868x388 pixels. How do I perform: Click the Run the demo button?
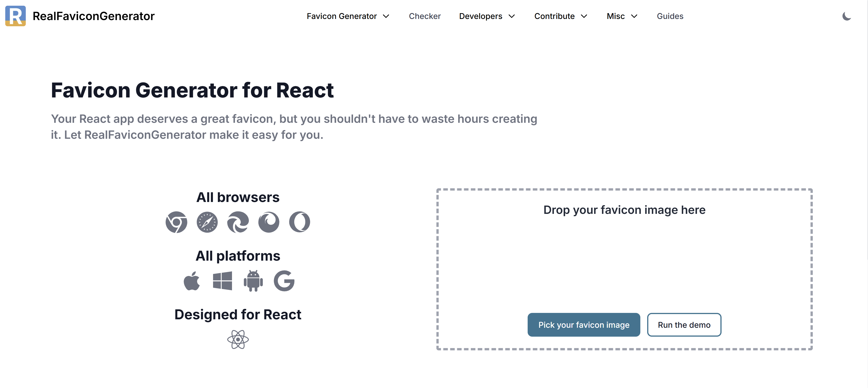point(684,325)
